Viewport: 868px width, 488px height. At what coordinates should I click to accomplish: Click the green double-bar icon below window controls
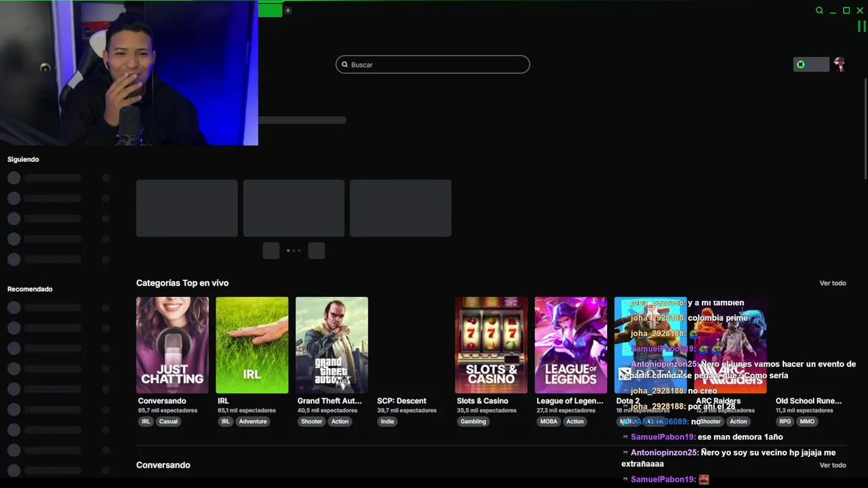pos(861,26)
